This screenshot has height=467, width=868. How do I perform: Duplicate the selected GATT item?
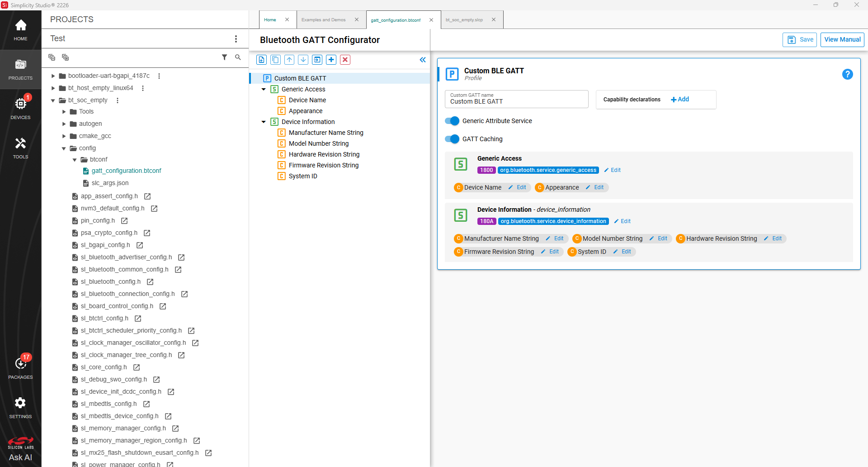(275, 60)
